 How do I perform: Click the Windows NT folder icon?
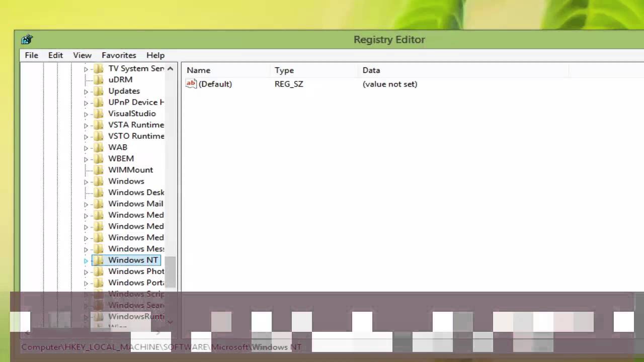coord(99,260)
